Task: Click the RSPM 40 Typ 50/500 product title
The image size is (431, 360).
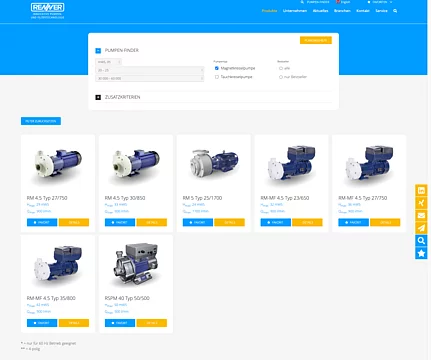Action: point(127,298)
